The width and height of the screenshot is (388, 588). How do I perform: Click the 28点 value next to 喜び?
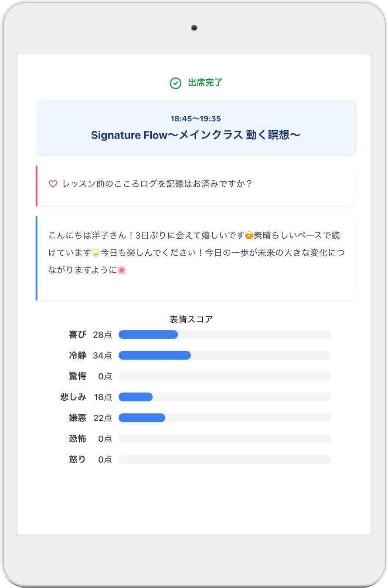102,335
